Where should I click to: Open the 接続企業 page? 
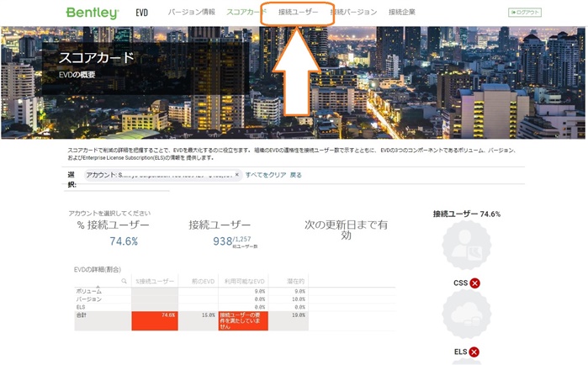pyautogui.click(x=401, y=12)
